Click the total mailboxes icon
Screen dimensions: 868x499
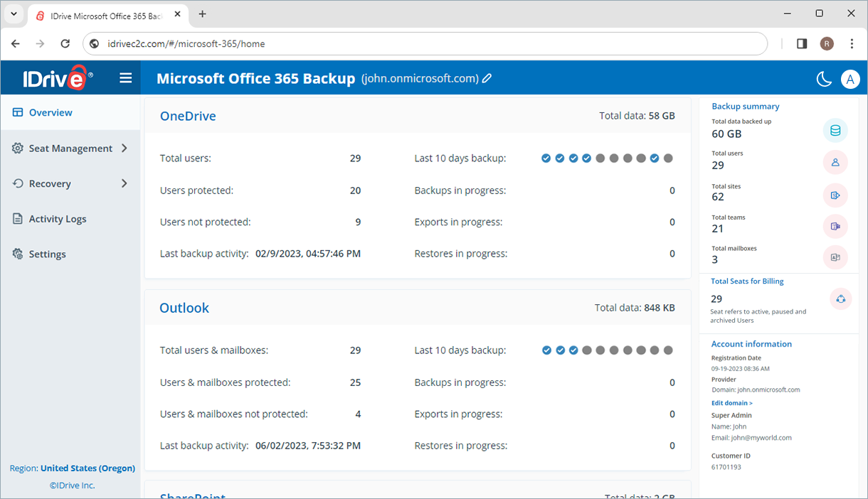835,257
